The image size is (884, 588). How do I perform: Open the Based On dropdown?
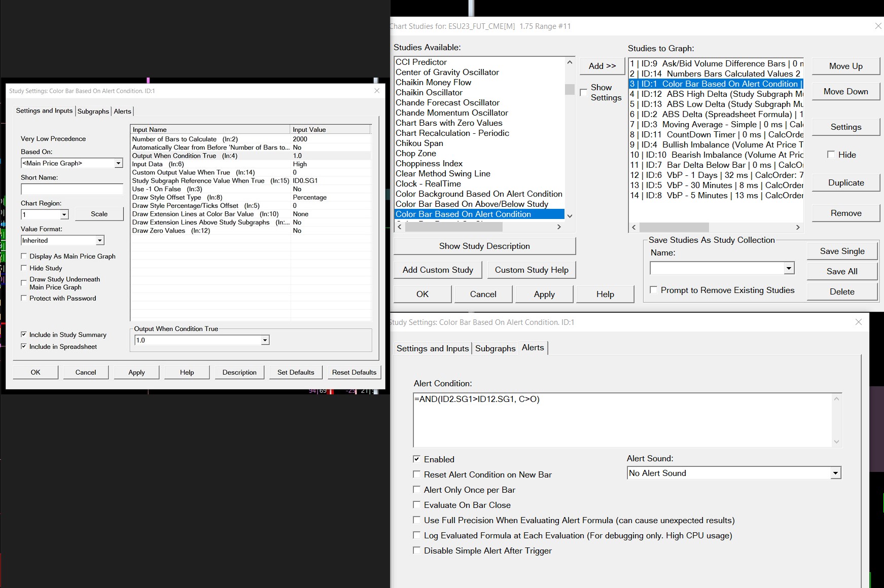tap(118, 163)
